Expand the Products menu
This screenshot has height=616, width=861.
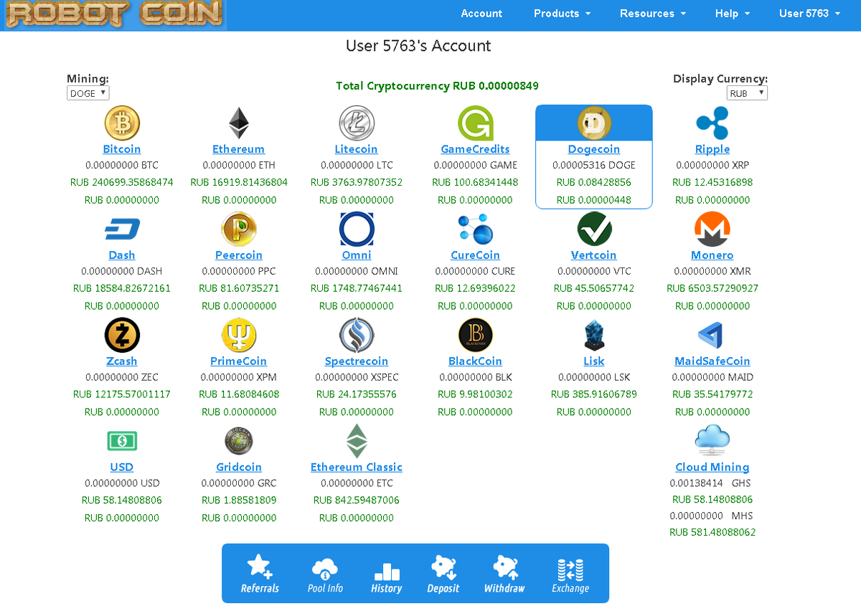[563, 14]
